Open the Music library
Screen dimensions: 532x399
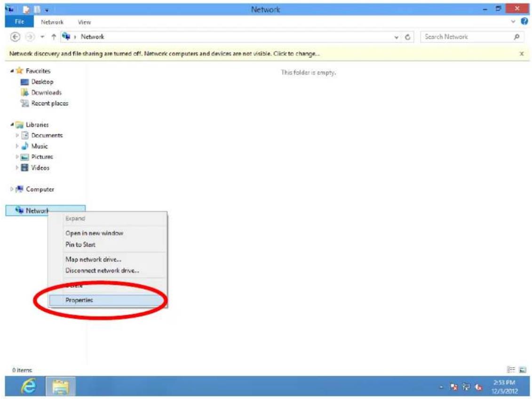click(40, 146)
